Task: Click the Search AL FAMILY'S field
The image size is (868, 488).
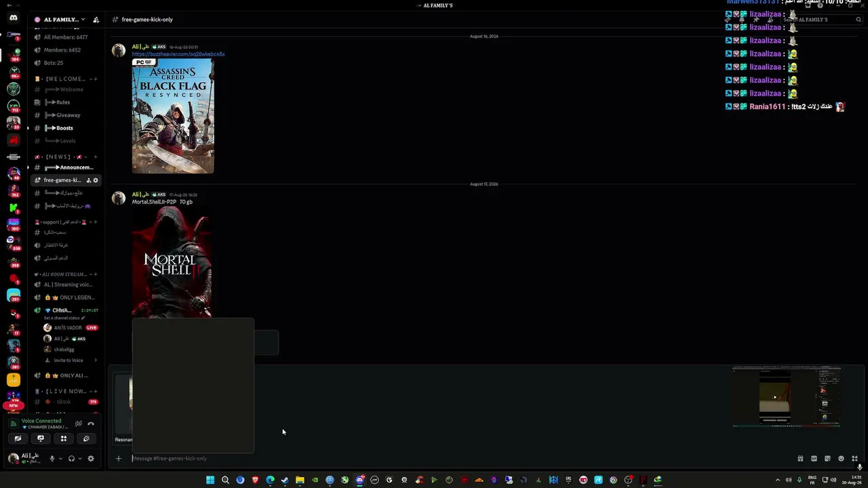Action: coord(821,20)
